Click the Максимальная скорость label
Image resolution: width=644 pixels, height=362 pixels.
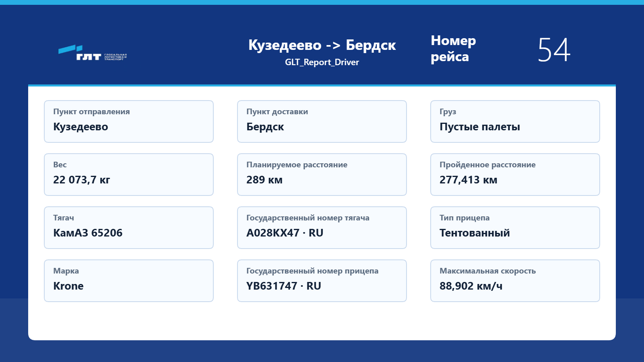pos(487,271)
